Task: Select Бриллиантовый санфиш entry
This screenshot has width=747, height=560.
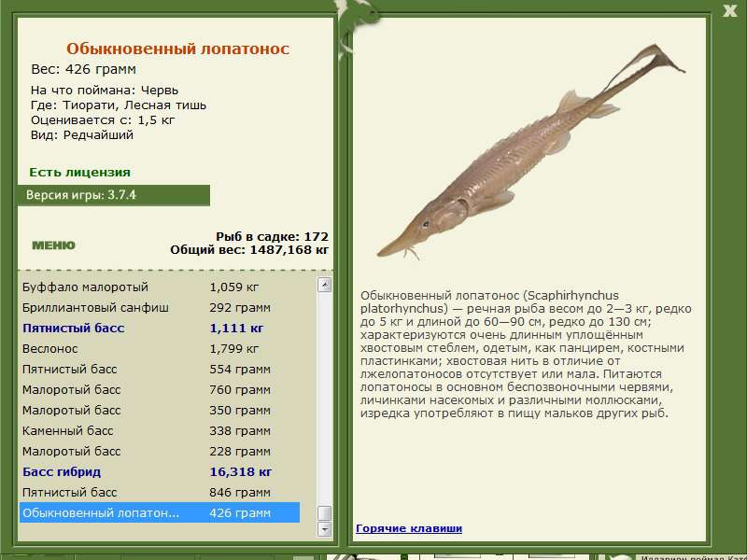Action: coord(160,308)
